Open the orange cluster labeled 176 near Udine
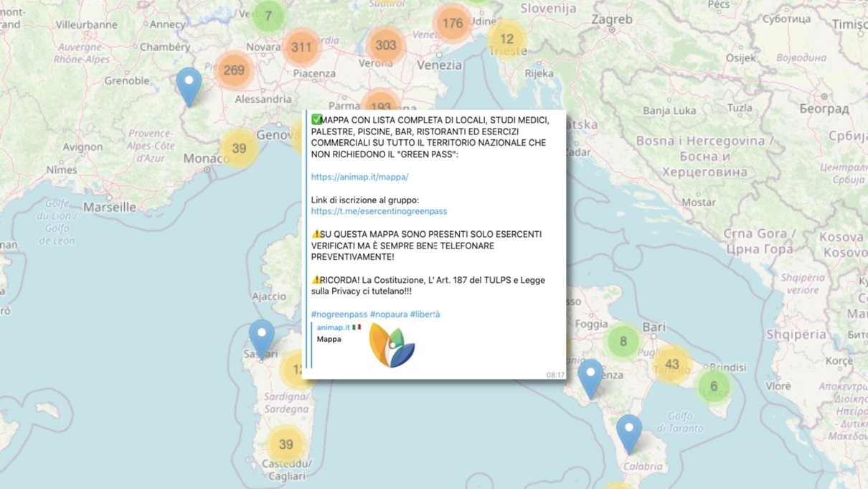 click(453, 23)
